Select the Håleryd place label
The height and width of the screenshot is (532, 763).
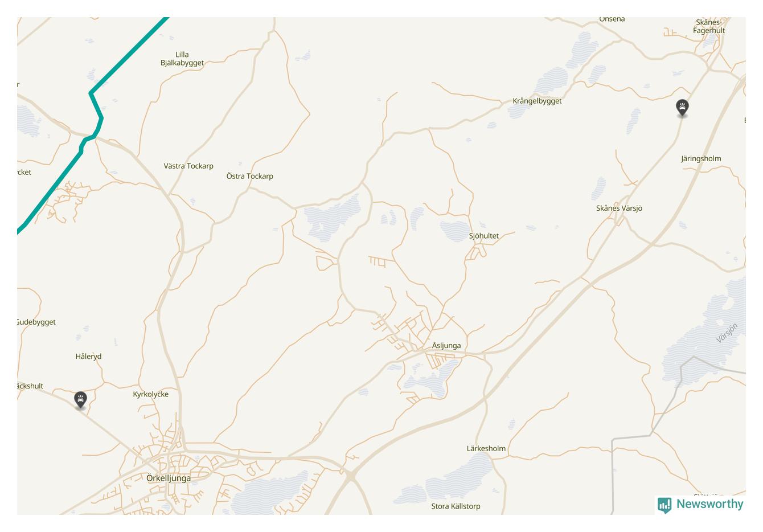[x=88, y=357]
